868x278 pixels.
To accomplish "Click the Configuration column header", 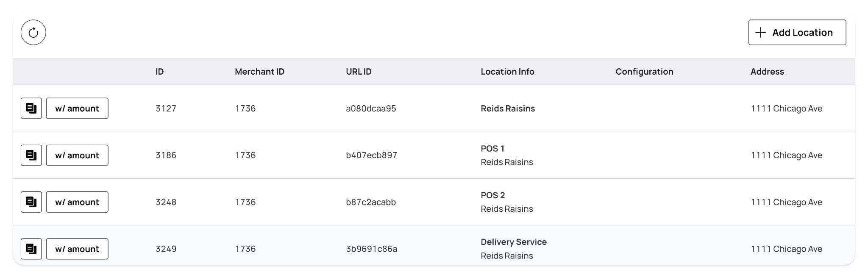I will click(x=644, y=72).
